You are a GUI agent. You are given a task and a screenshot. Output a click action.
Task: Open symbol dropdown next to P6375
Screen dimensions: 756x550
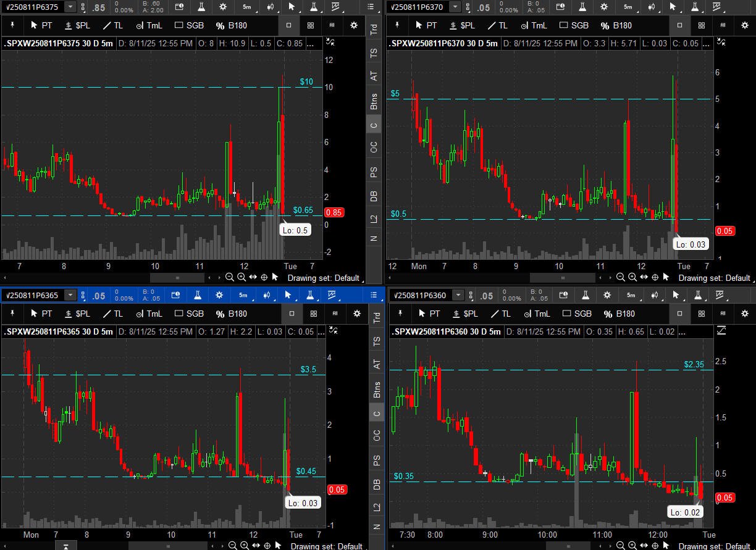click(70, 7)
